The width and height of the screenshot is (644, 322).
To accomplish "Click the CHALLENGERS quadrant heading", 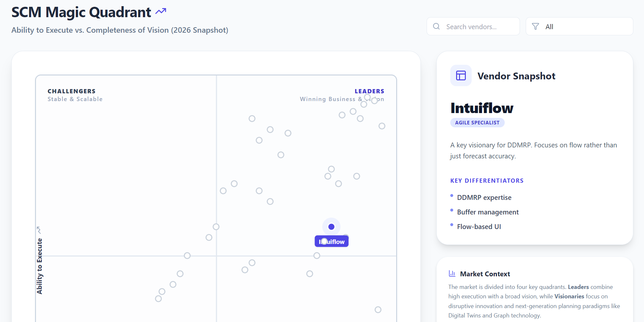I will 72,91.
